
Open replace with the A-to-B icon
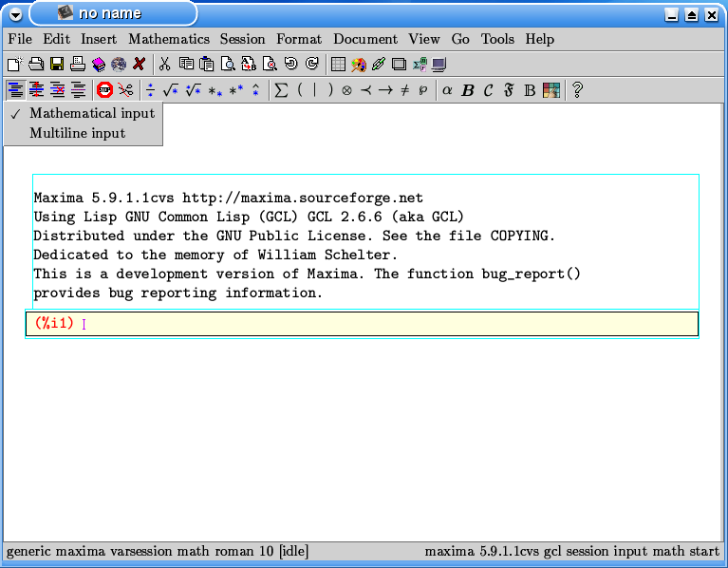[x=249, y=64]
